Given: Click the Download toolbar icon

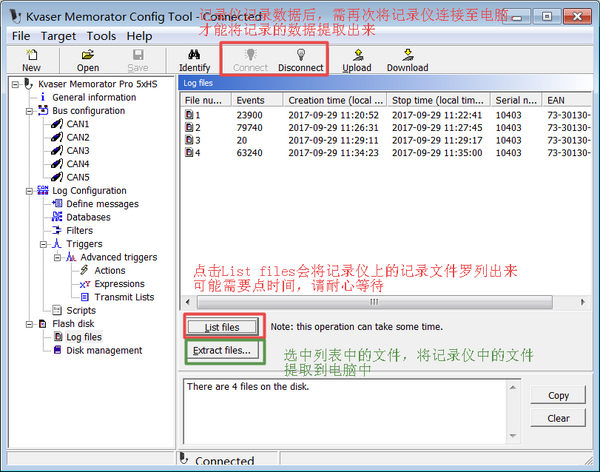Looking at the screenshot, I should click(408, 55).
